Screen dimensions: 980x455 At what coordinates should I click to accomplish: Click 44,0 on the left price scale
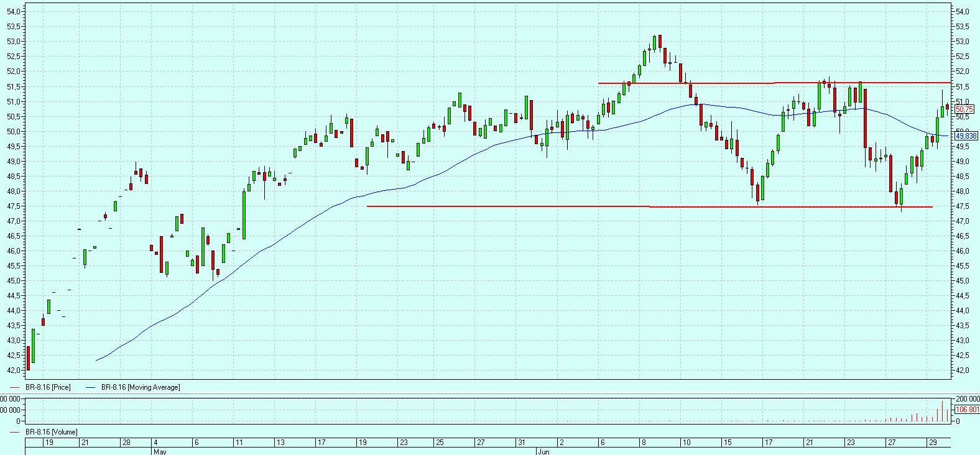coord(14,311)
